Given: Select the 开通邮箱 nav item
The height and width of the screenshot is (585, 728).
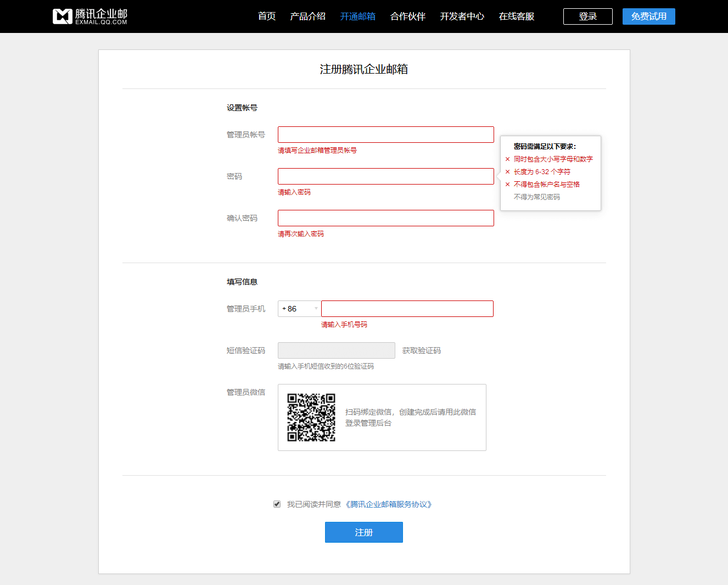Looking at the screenshot, I should [x=358, y=16].
